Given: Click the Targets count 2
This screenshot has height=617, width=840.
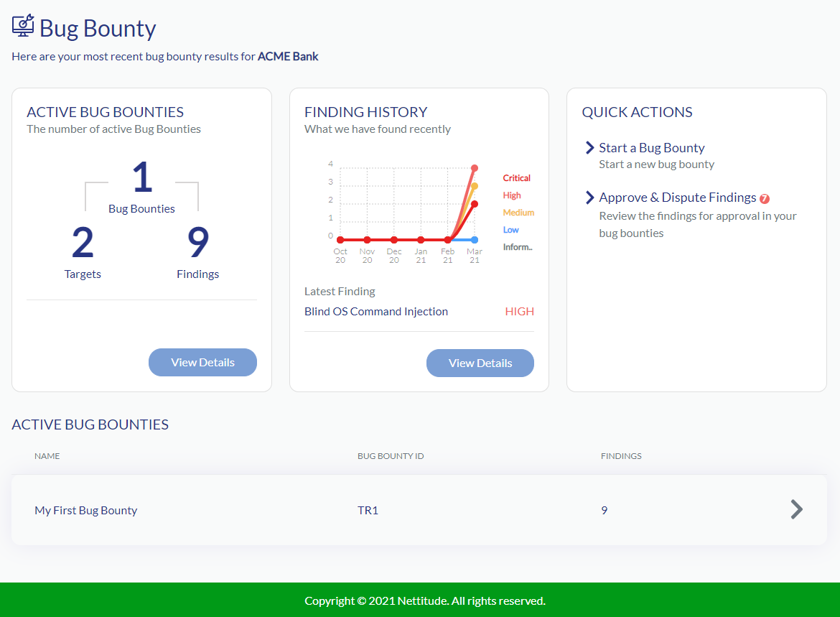Looking at the screenshot, I should coord(83,242).
